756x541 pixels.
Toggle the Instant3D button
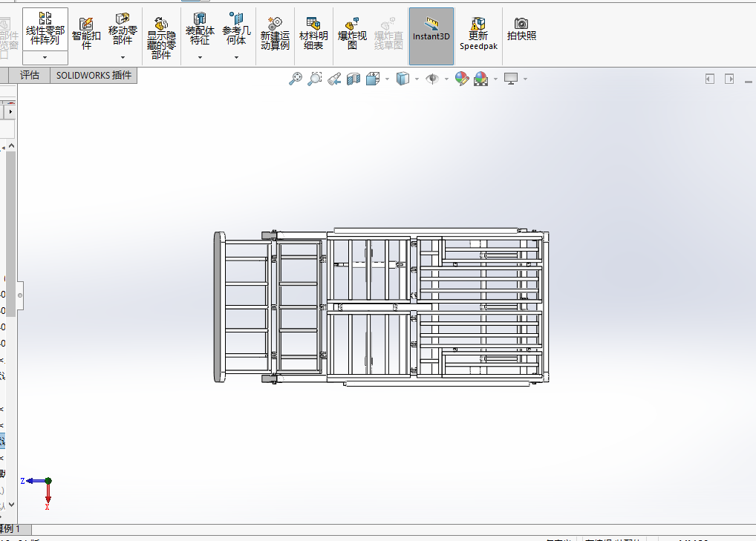pyautogui.click(x=431, y=36)
